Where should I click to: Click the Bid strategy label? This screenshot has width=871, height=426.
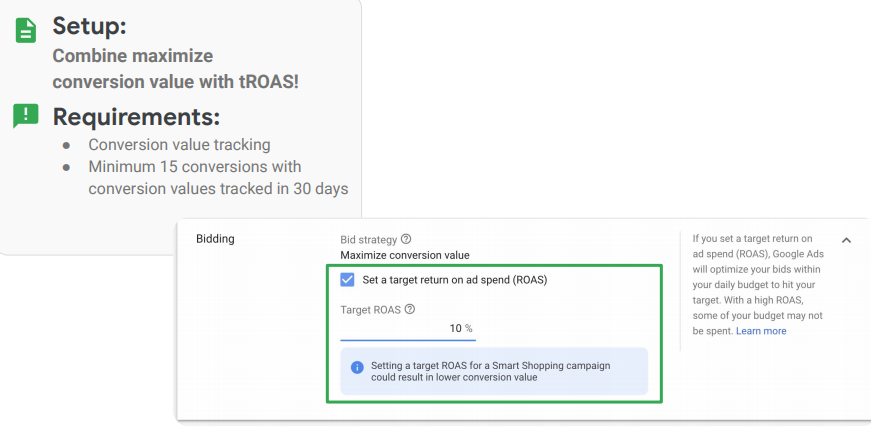368,240
